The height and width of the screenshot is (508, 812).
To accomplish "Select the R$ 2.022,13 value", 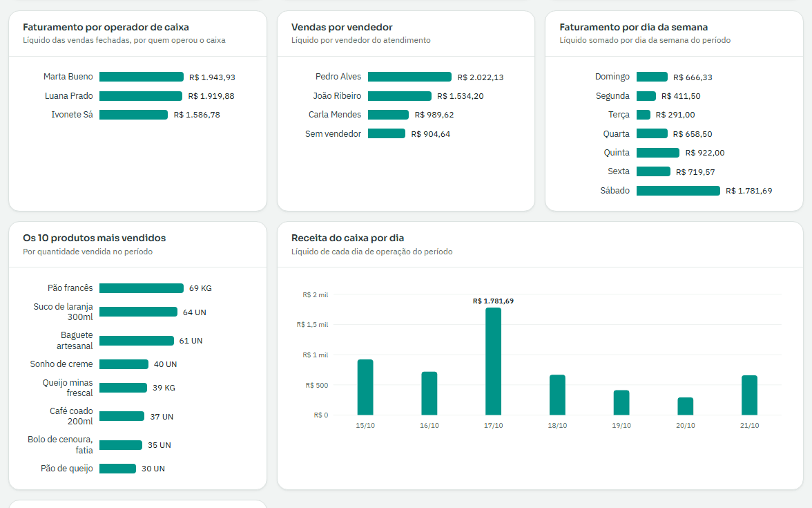I will [481, 77].
